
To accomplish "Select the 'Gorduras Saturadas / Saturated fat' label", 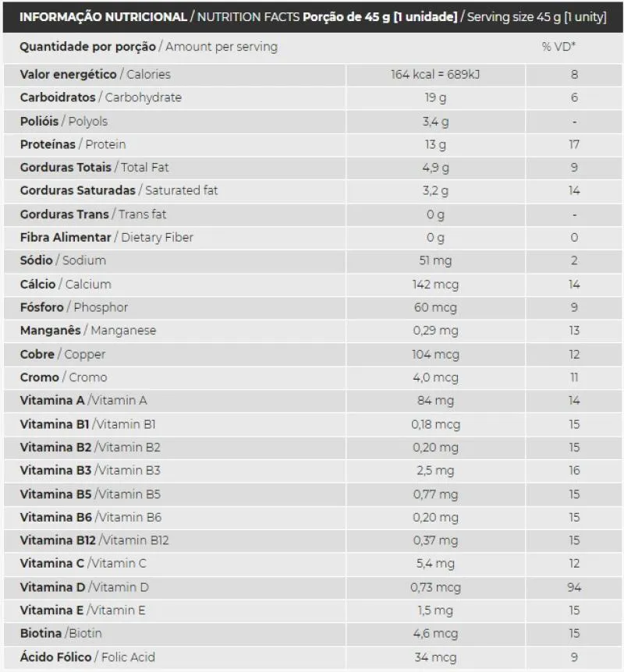I will pos(119,190).
